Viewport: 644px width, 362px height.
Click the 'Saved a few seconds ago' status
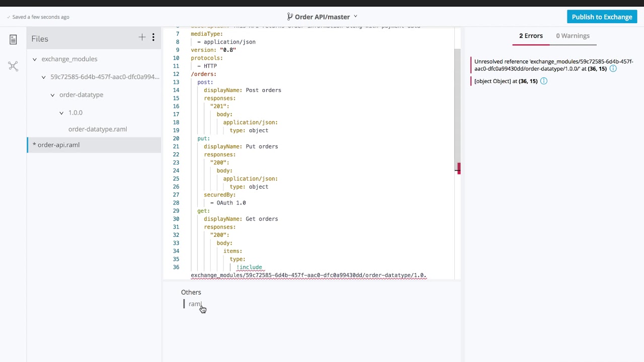coord(41,17)
